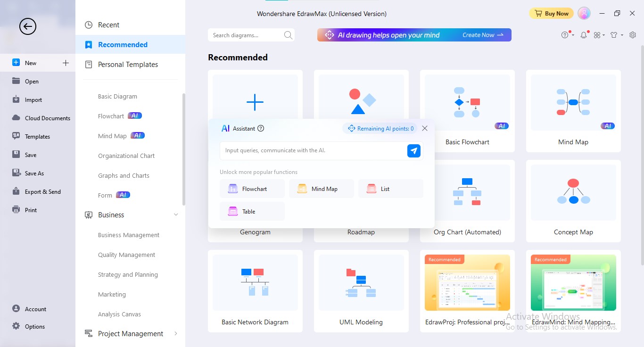Click the send paper-plane button
The image size is (644, 347).
(413, 151)
